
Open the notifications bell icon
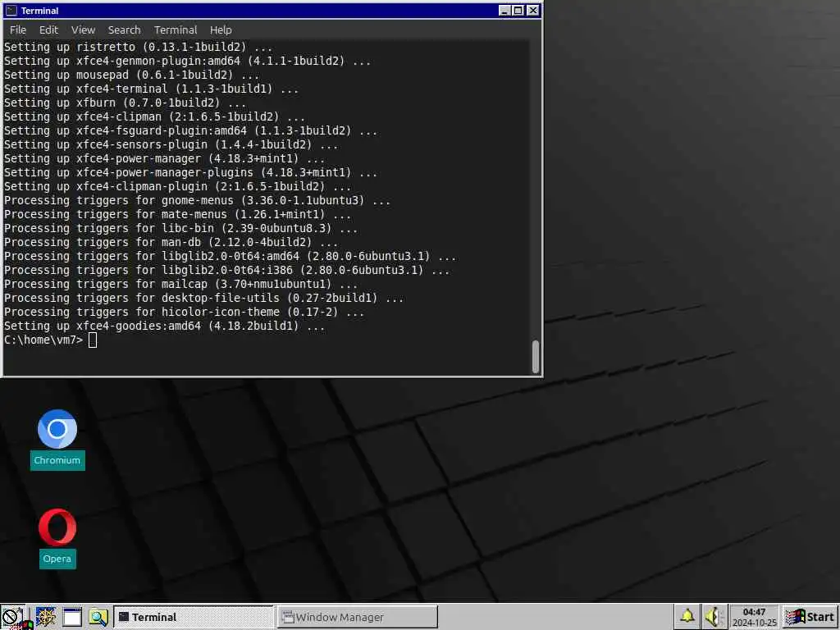[x=687, y=617]
